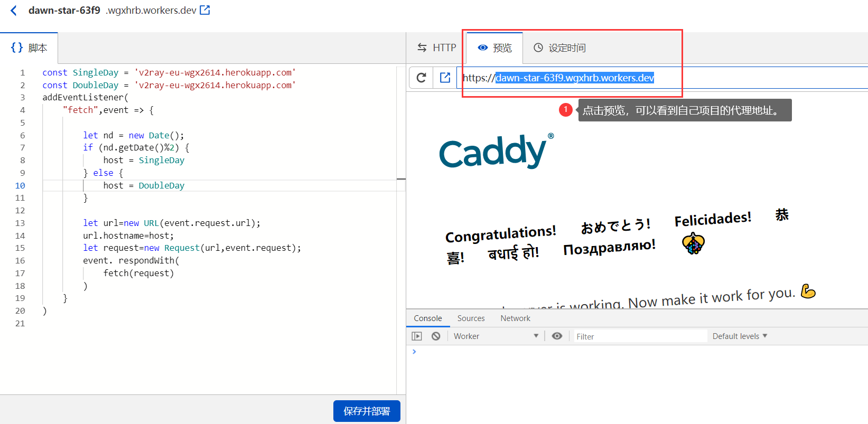Click the party face emoji in preview

point(693,243)
